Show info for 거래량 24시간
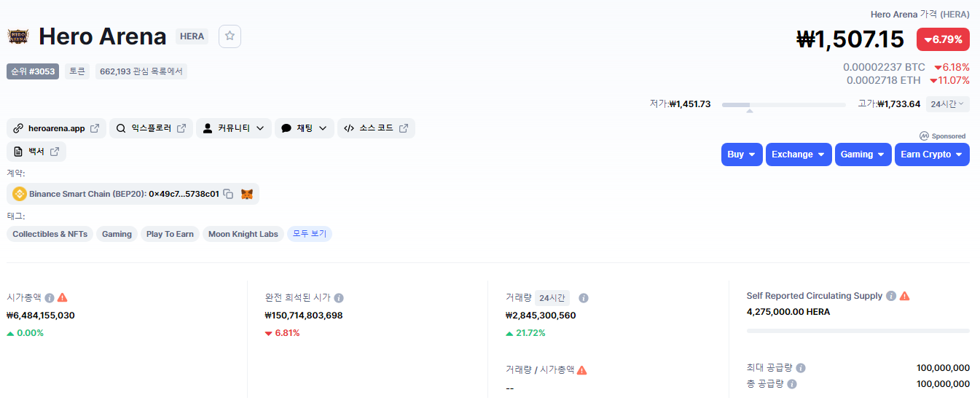The height and width of the screenshot is (403, 980). point(584,297)
